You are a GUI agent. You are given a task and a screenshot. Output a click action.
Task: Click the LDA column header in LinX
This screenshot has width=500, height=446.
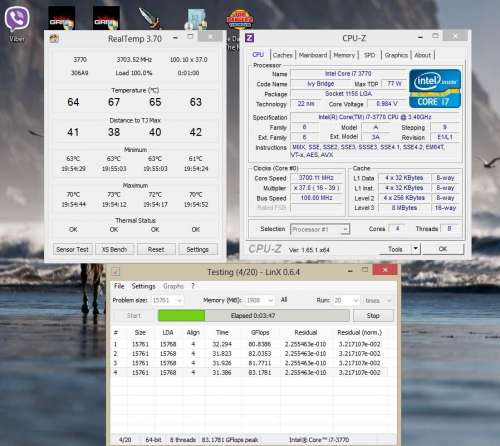coord(168,332)
